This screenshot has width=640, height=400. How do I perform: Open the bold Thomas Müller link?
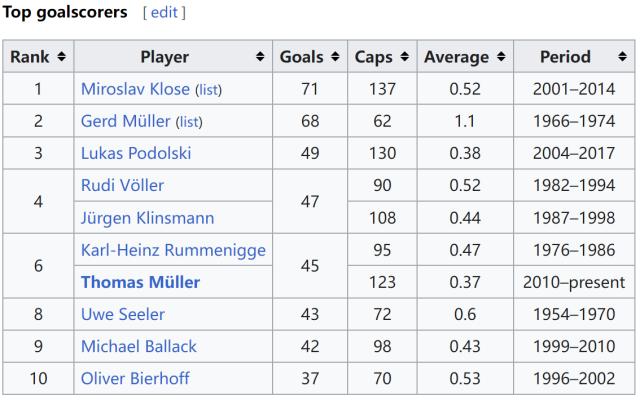(140, 282)
